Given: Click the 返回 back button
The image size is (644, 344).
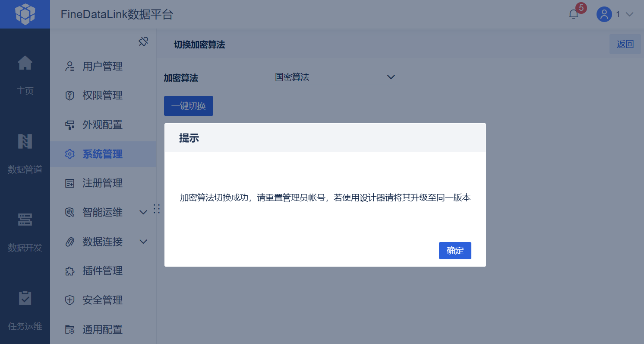Looking at the screenshot, I should pos(625,44).
